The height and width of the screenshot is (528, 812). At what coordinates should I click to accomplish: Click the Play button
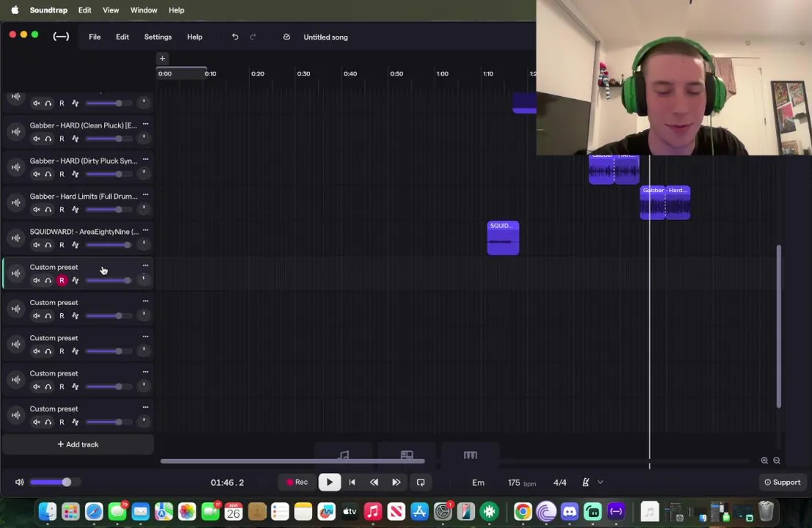329,483
